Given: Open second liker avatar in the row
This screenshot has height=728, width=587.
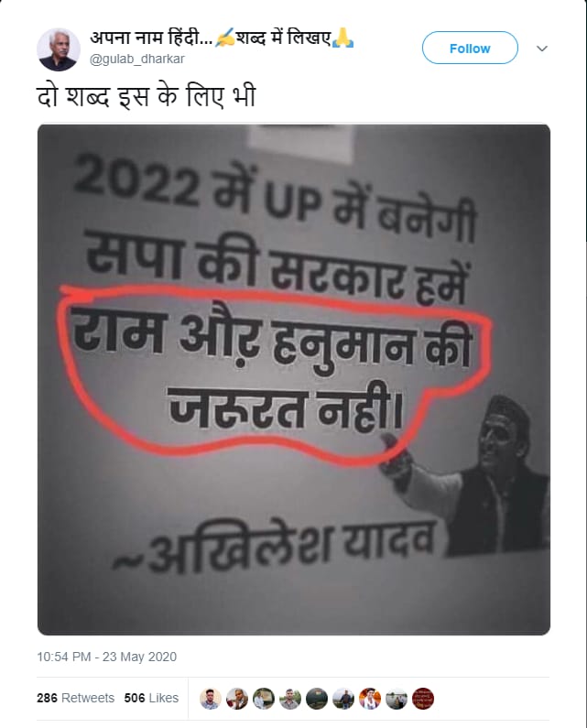Looking at the screenshot, I should click(237, 699).
